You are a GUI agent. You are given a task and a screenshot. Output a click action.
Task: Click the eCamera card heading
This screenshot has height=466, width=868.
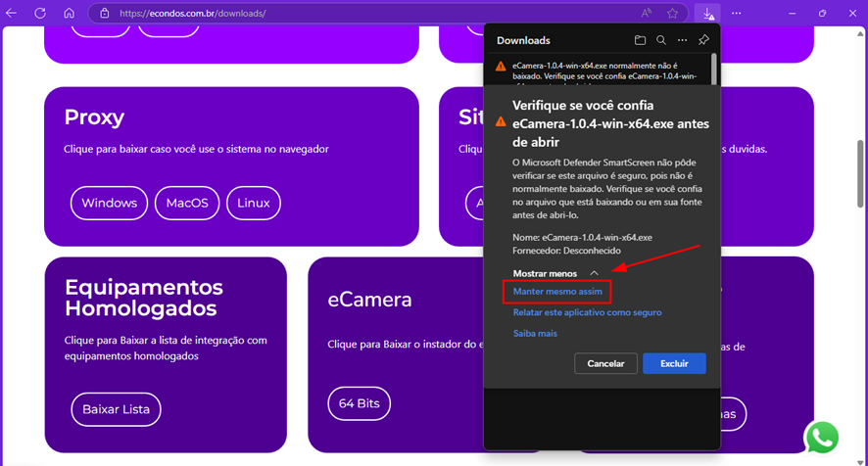click(x=369, y=300)
